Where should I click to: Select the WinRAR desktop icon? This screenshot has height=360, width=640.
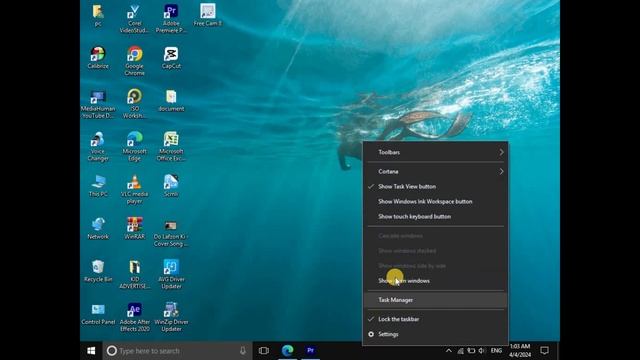134,229
